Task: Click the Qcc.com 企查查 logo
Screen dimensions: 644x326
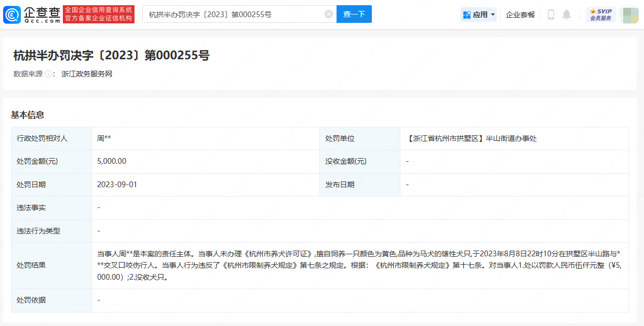Action: click(32, 15)
